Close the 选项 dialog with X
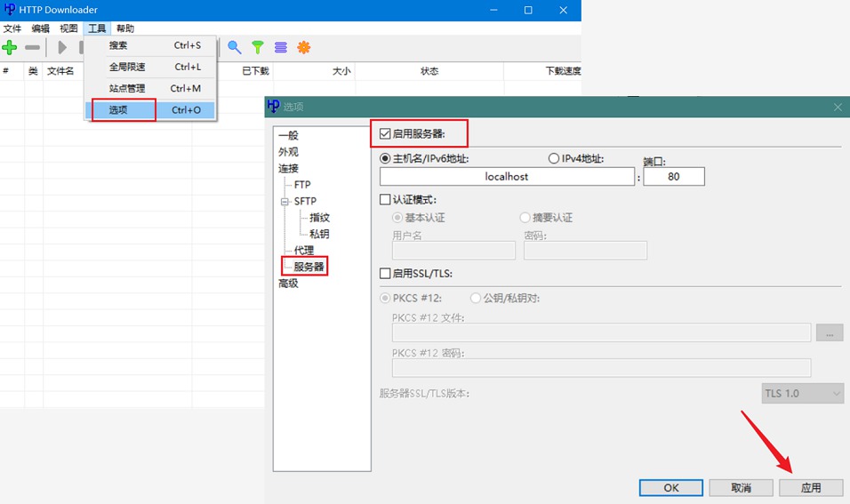Image resolution: width=850 pixels, height=504 pixels. tap(838, 108)
